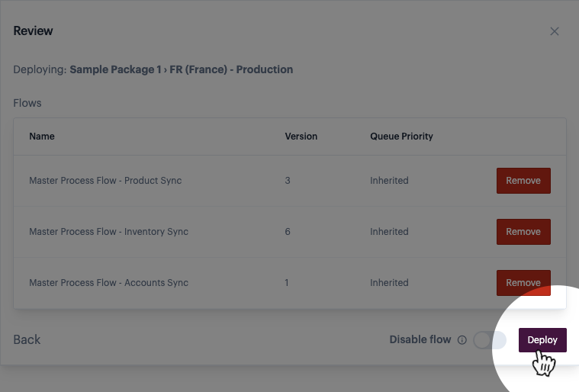Select Master Process Flow - Product Sync row
Screen dimensions: 579x392
tap(105, 181)
